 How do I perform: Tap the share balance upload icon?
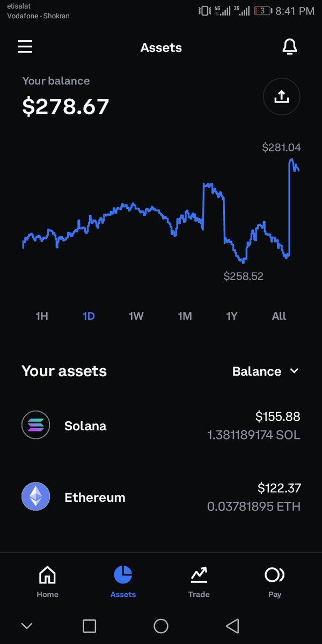(x=281, y=97)
